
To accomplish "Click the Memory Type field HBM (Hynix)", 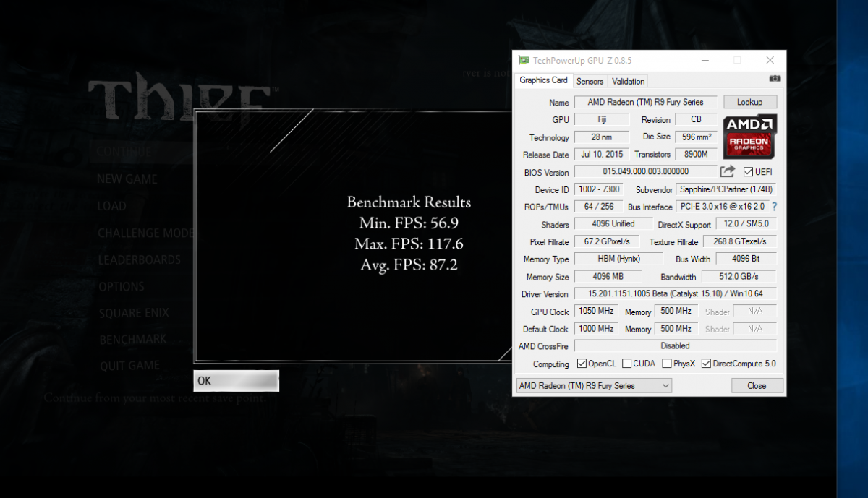I will [x=618, y=259].
